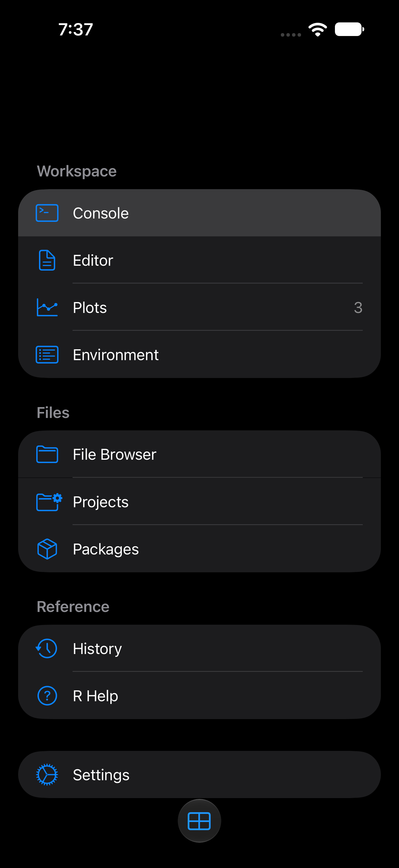Show the History entry
The width and height of the screenshot is (399, 868).
199,648
